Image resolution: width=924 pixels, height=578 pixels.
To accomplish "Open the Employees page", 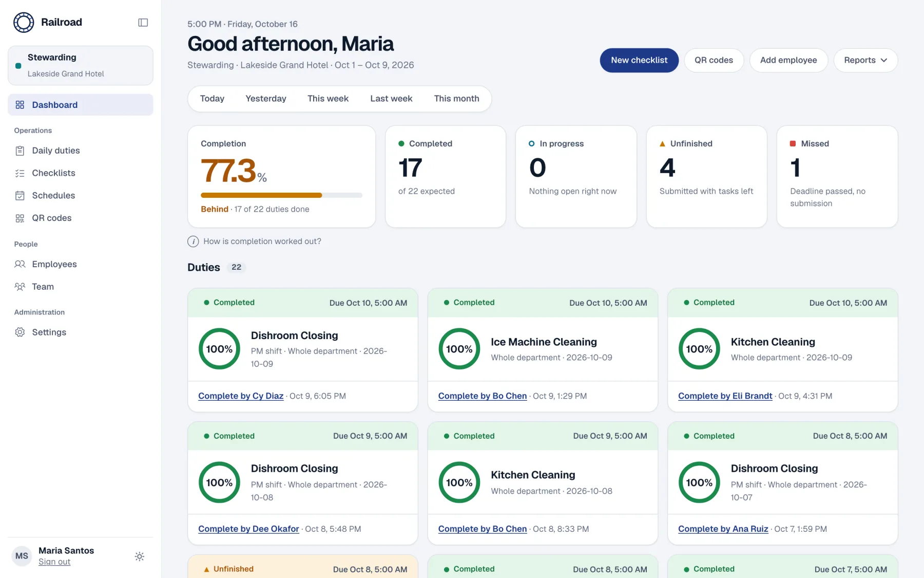I will click(x=81, y=264).
